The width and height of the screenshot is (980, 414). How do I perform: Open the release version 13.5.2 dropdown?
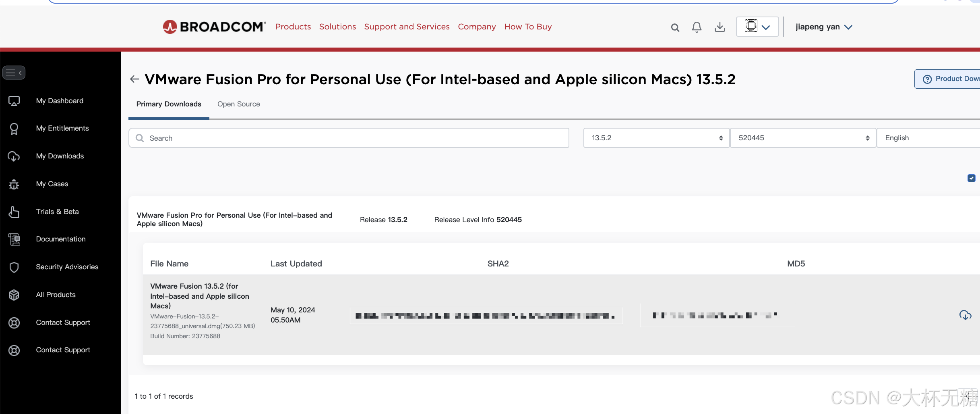[655, 137]
